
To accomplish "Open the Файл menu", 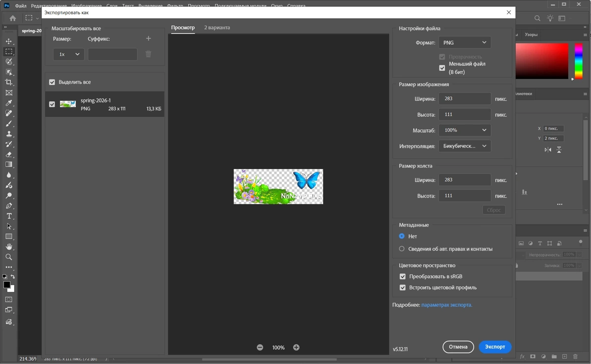I will (x=21, y=6).
